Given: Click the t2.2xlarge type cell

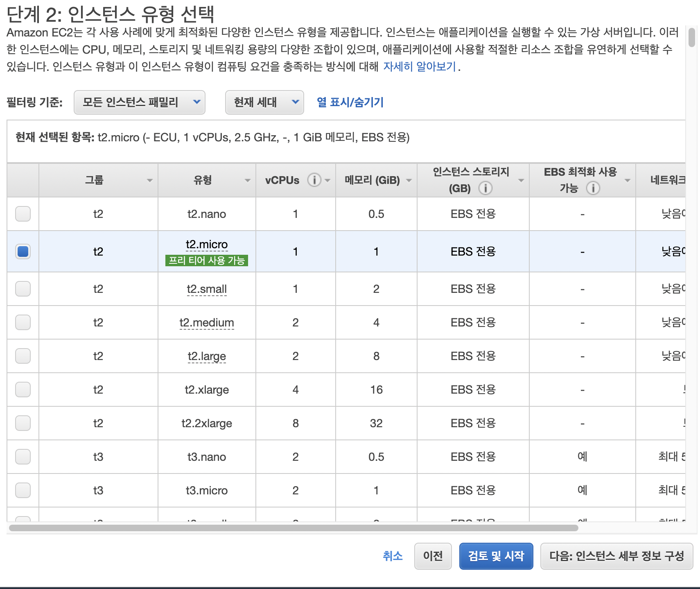Looking at the screenshot, I should pos(207,423).
